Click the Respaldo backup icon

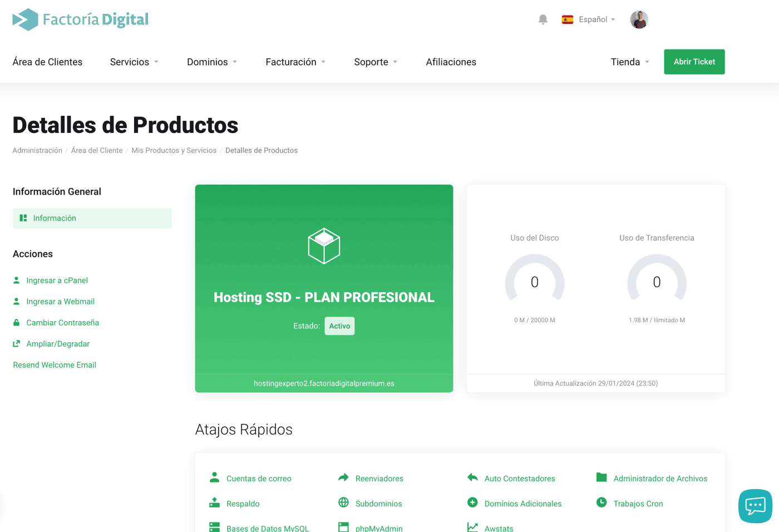[x=214, y=503]
